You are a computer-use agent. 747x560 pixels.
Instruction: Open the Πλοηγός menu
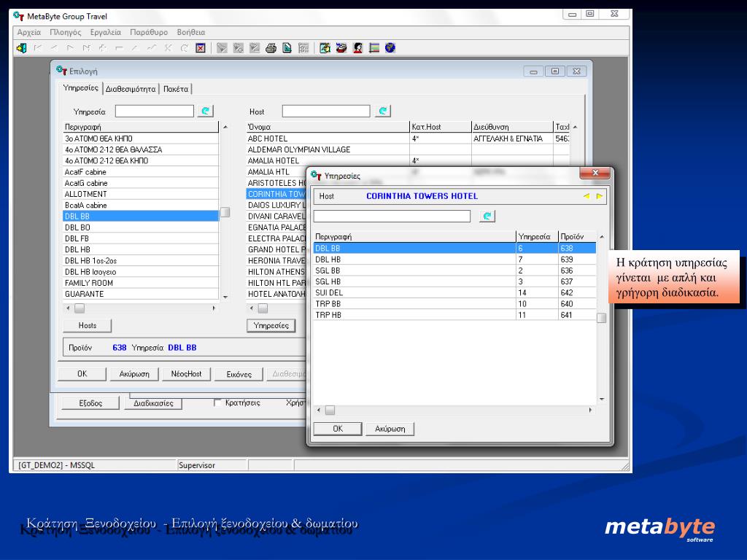pyautogui.click(x=65, y=32)
